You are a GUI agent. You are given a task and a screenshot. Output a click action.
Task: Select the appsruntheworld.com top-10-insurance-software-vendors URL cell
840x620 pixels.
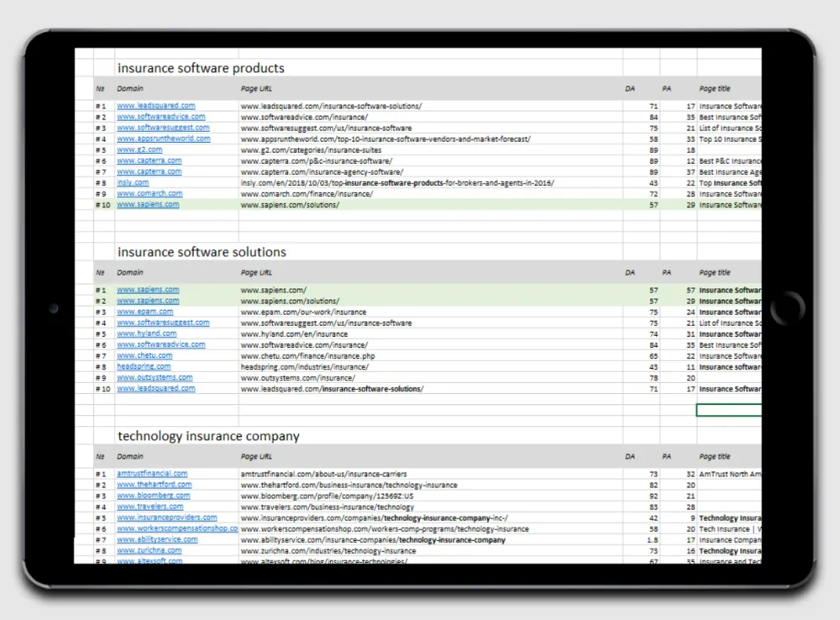pos(386,139)
